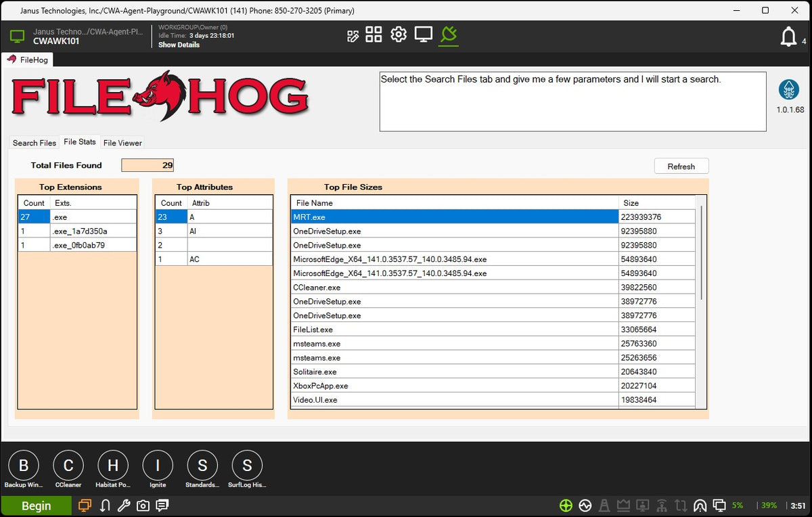
Task: Click the traffic cone icon in status bar
Action: point(604,505)
